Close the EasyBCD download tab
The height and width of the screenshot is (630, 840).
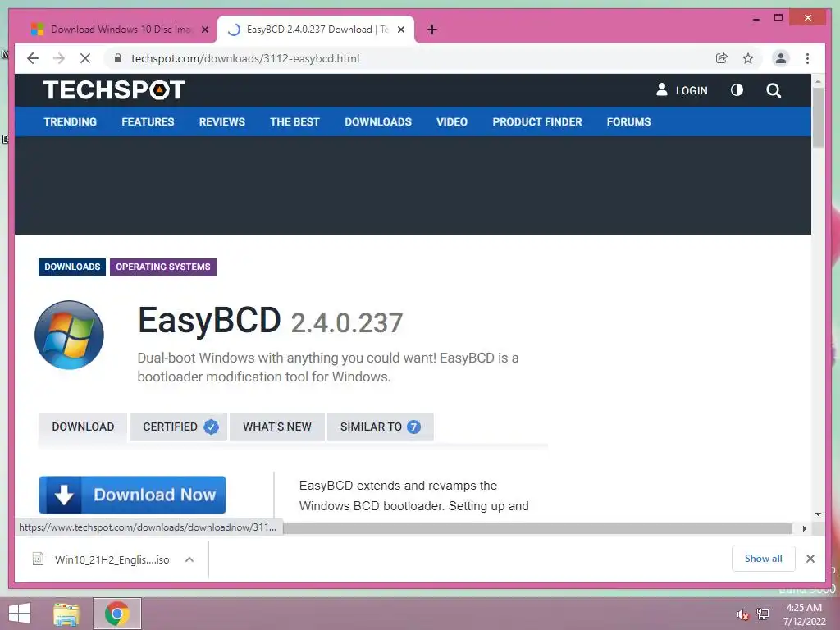coord(401,30)
